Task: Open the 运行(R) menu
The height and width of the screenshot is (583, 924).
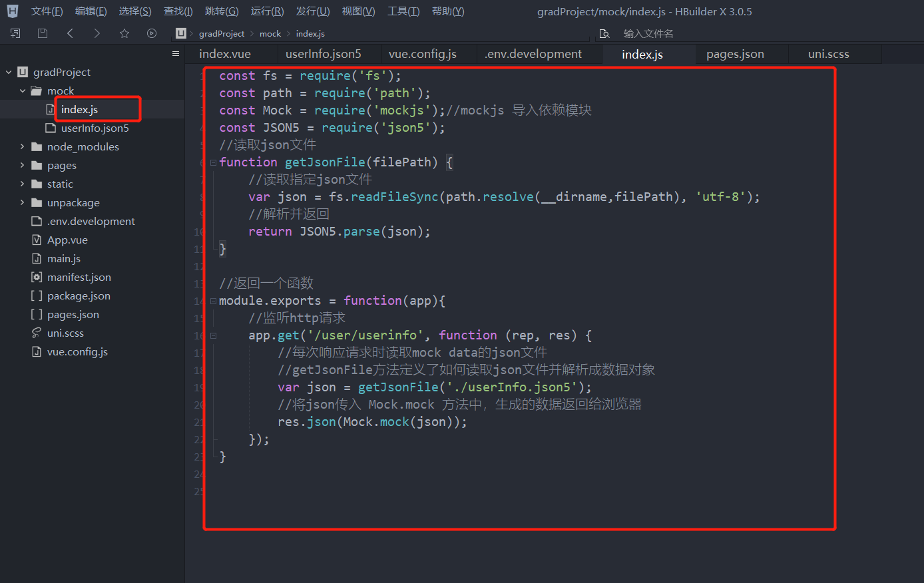Action: coord(267,11)
